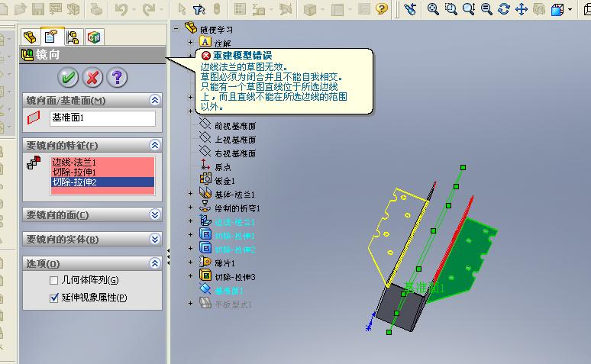The width and height of the screenshot is (591, 364).
Task: Click the Zoom to Fit magnifier
Action: (x=433, y=8)
